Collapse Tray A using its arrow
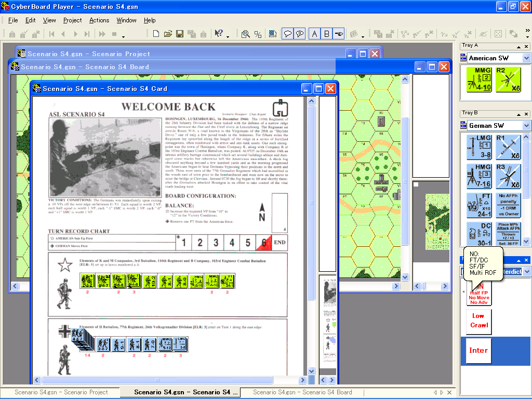The image size is (532, 399). [518, 46]
